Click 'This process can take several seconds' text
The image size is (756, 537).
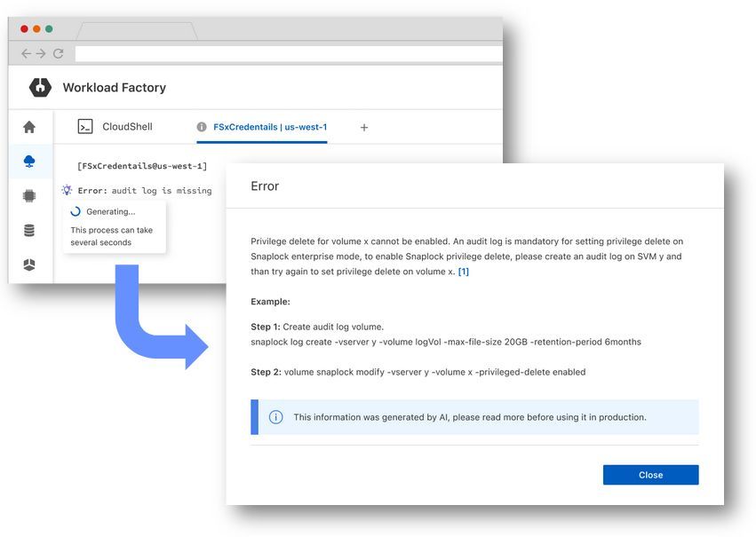click(111, 236)
